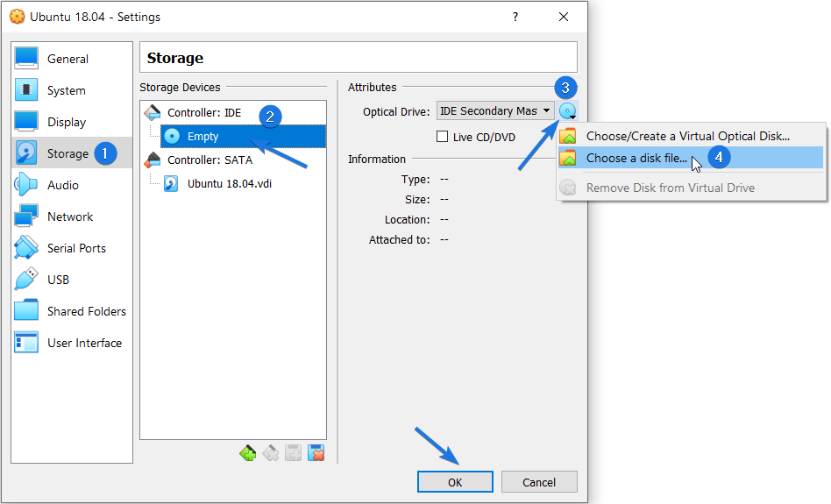The image size is (831, 504).
Task: Click the VirtualBox title bar icon
Action: point(17,17)
